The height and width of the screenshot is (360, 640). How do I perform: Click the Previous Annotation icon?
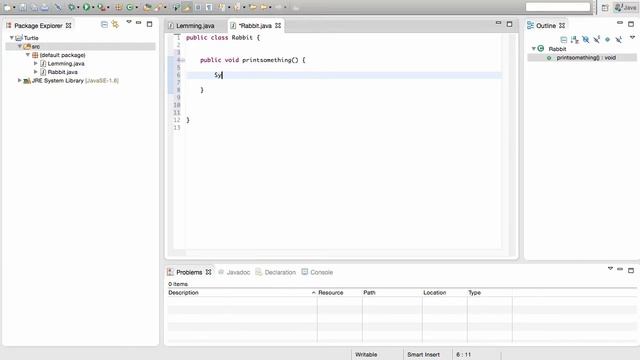[236, 7]
